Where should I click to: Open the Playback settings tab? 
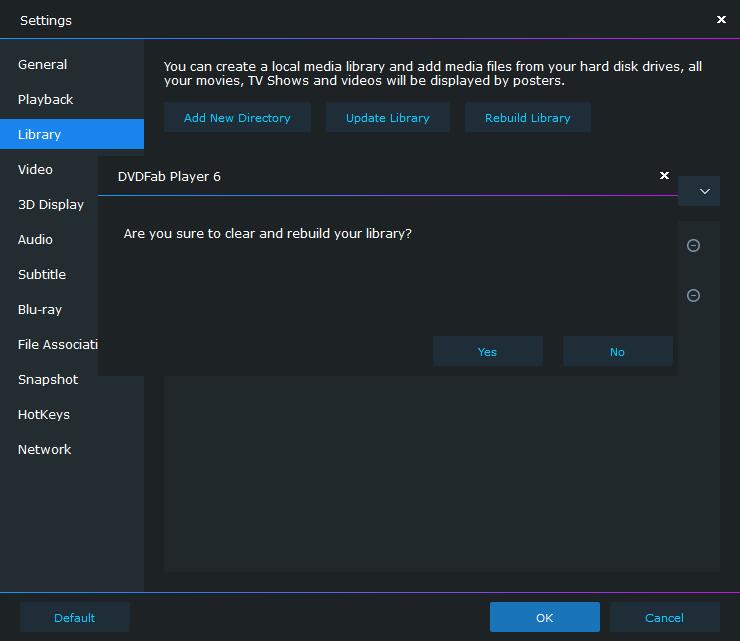pyautogui.click(x=72, y=99)
